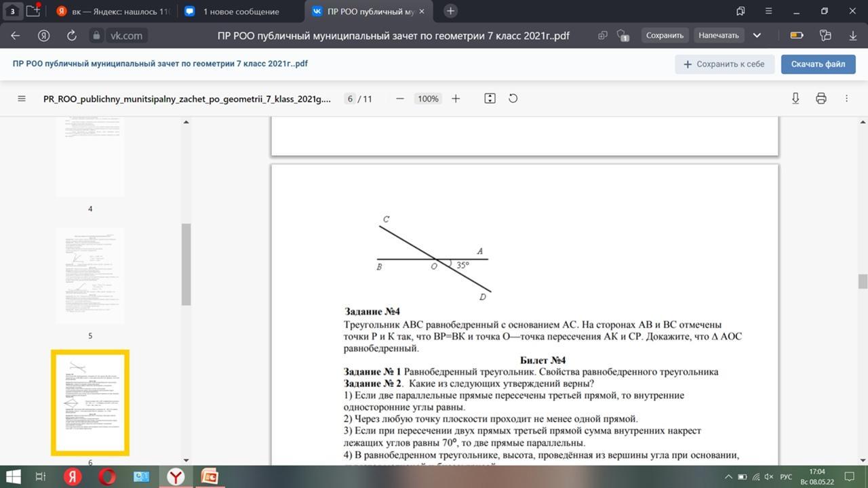This screenshot has width=868, height=488.
Task: Open the browser extensions panel icon
Action: coord(825,35)
